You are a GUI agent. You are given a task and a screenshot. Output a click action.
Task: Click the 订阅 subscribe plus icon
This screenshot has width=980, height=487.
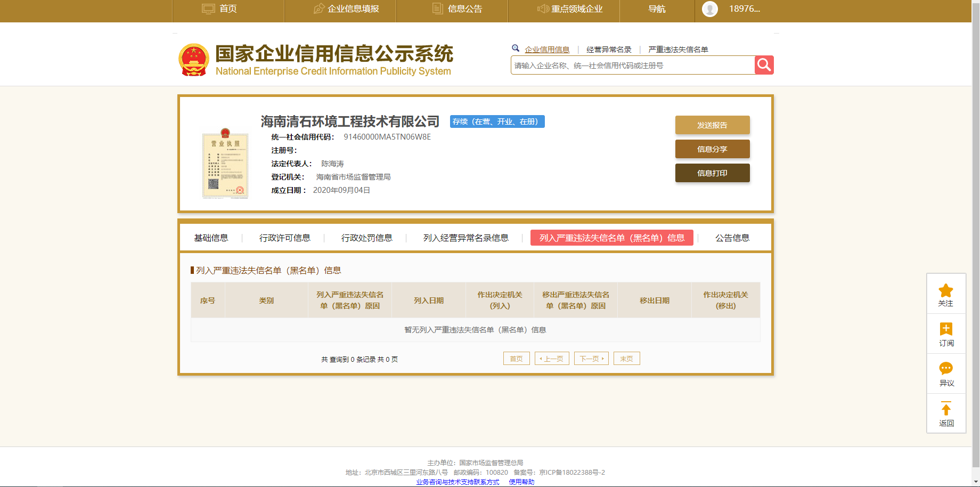(946, 329)
